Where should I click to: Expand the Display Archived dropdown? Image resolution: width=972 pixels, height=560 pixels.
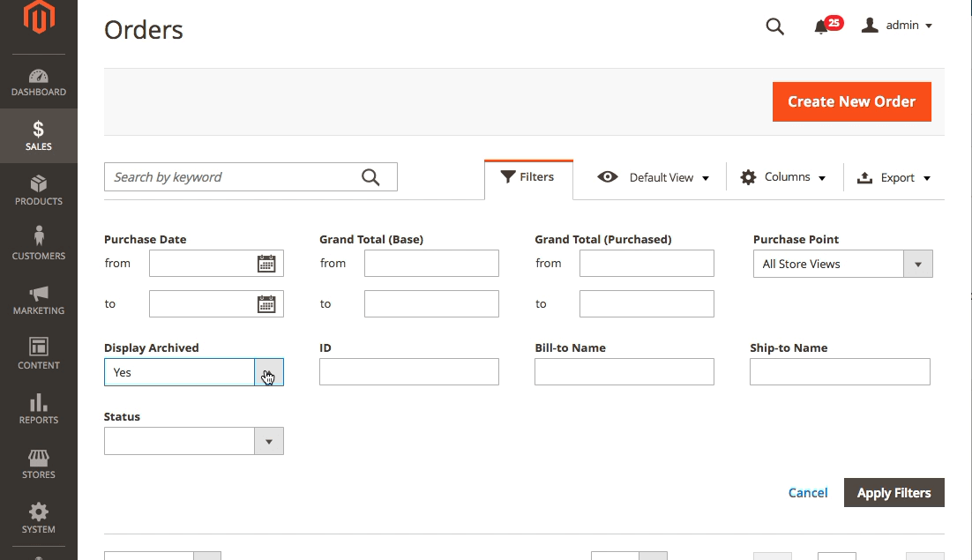click(268, 373)
